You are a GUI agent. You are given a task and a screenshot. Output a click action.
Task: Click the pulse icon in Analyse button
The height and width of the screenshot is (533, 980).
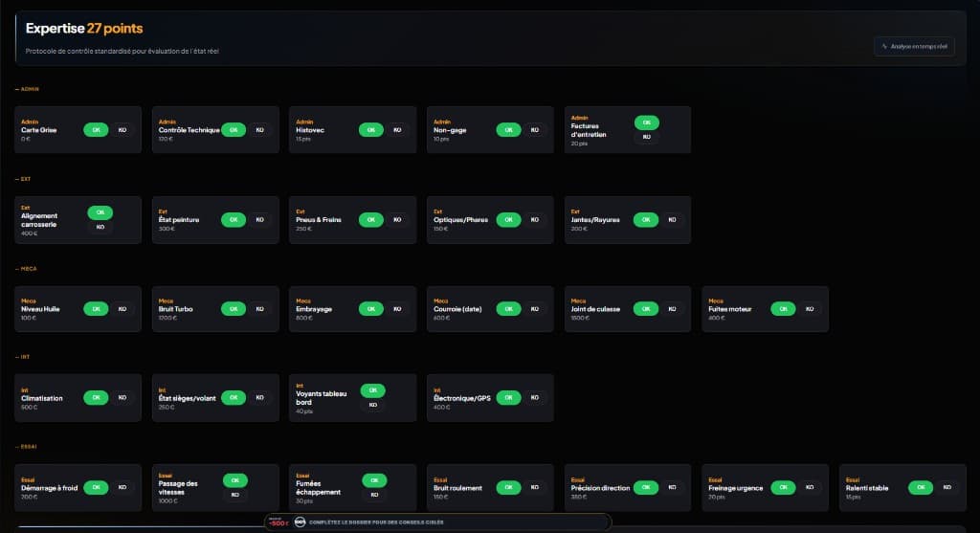click(883, 46)
